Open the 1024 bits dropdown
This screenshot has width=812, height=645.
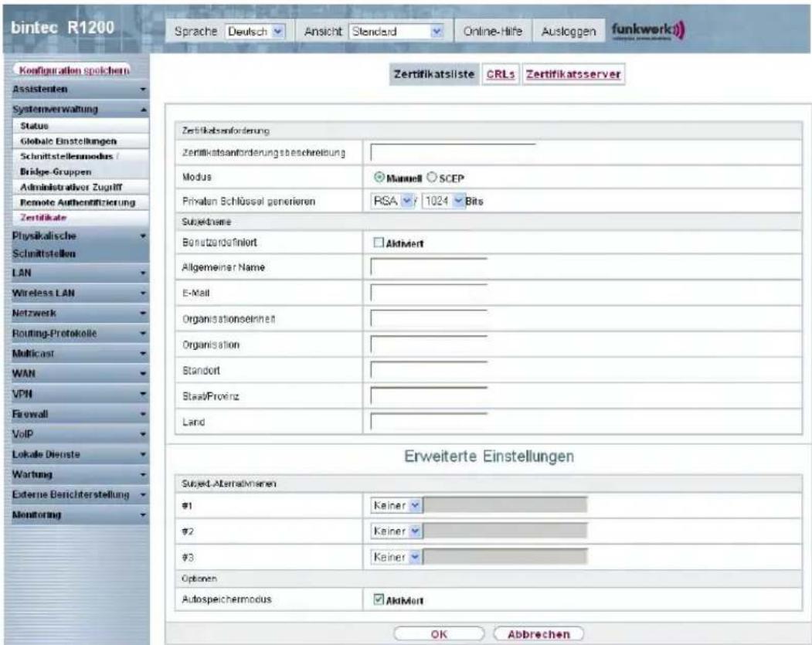443,201
